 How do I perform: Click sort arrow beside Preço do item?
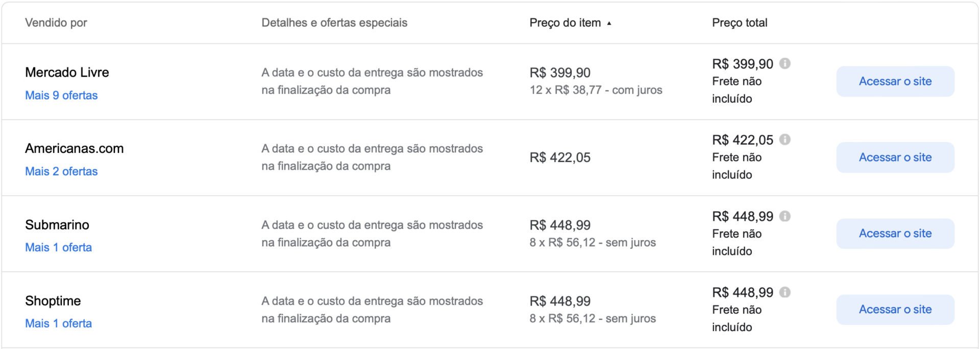[x=609, y=23]
